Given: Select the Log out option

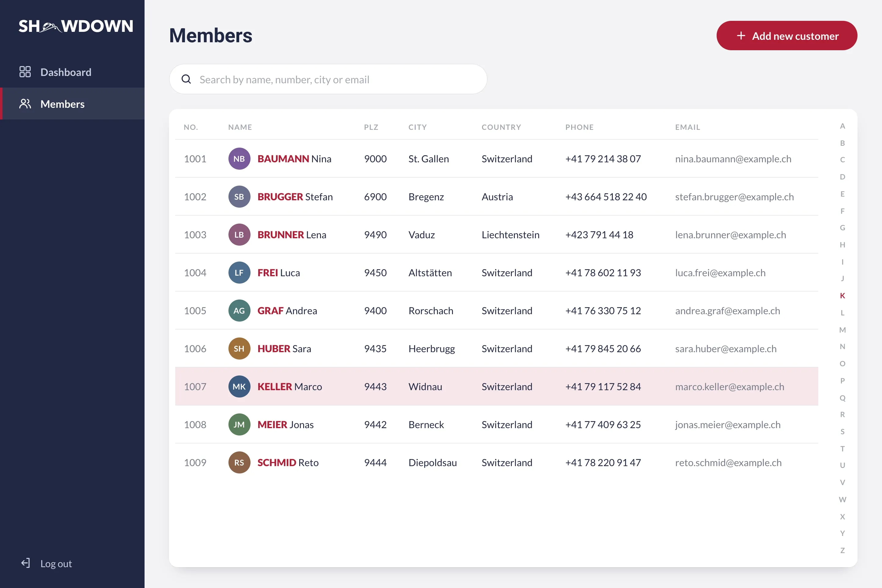Looking at the screenshot, I should (x=47, y=563).
